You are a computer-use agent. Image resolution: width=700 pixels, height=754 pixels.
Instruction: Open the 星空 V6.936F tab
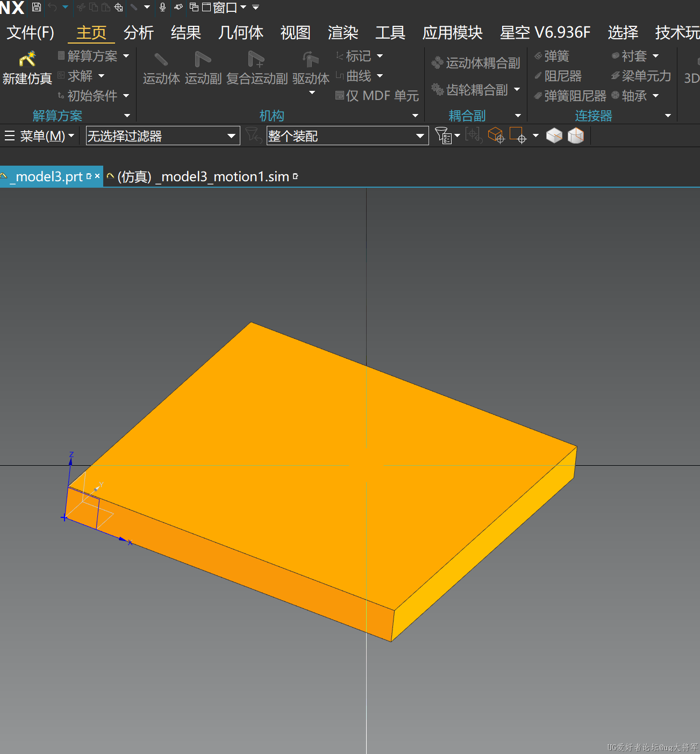point(545,33)
